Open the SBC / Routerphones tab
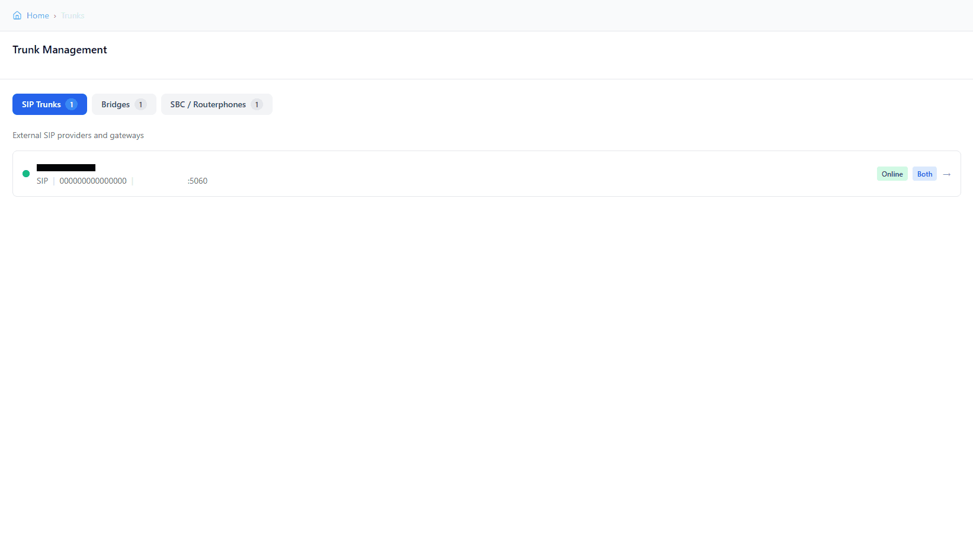Viewport: 973px width, 560px height. (x=217, y=104)
